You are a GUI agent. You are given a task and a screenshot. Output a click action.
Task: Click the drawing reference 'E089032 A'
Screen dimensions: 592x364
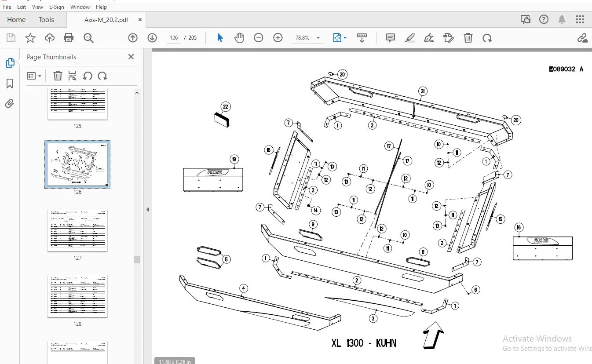tap(566, 69)
